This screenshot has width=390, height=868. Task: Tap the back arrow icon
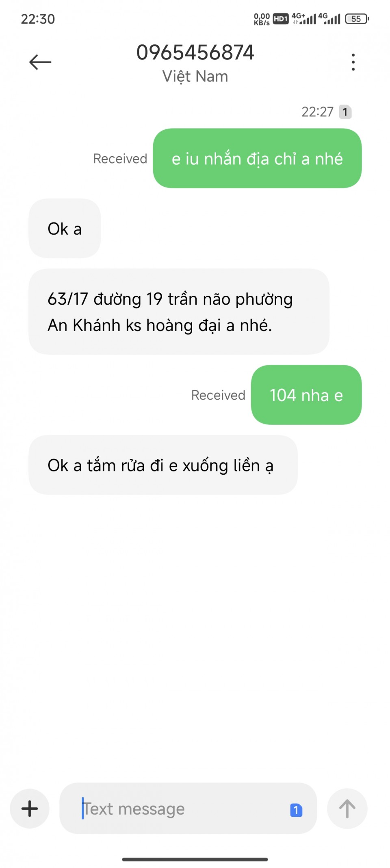click(x=40, y=62)
